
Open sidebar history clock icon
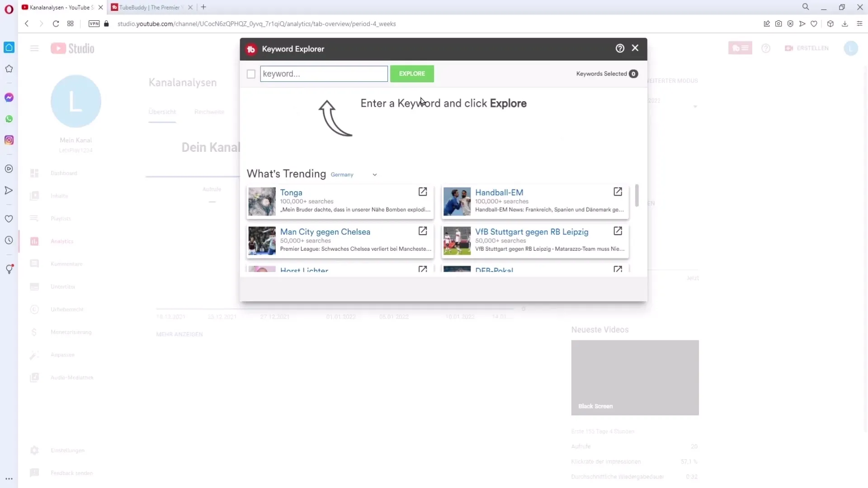(9, 240)
